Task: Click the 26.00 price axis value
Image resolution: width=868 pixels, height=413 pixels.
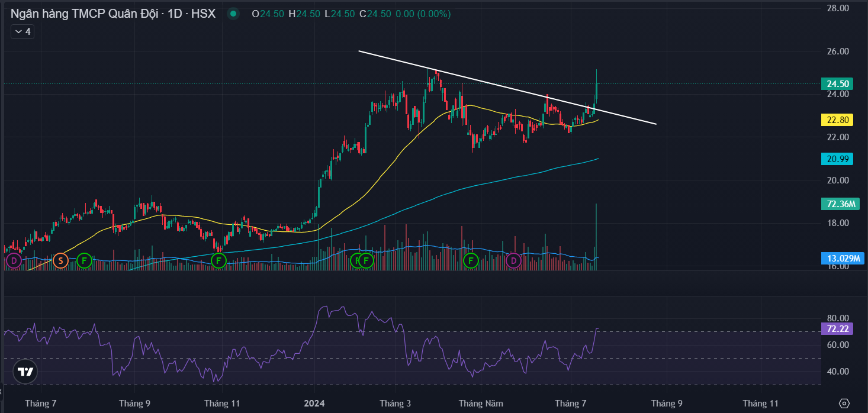Action: [838, 51]
